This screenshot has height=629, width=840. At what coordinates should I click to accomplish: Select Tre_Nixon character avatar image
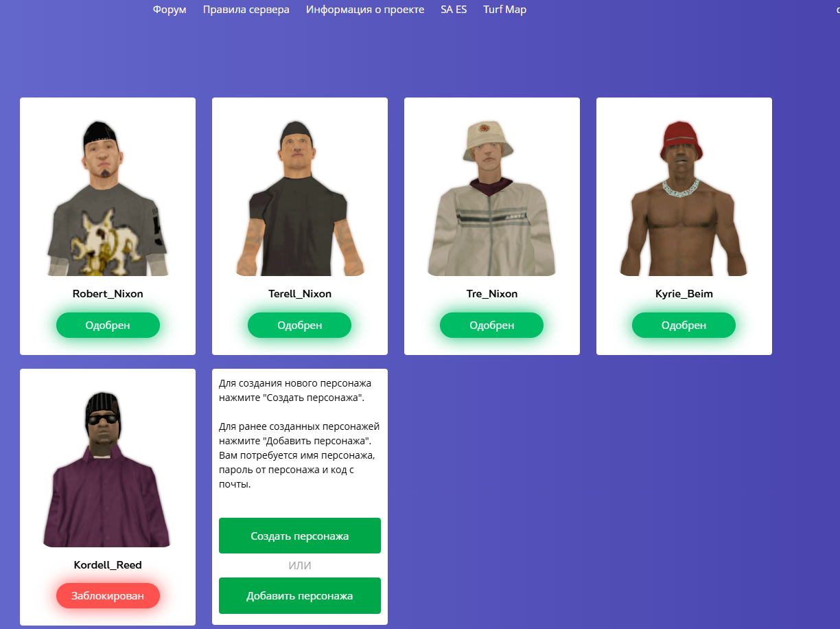click(x=492, y=198)
